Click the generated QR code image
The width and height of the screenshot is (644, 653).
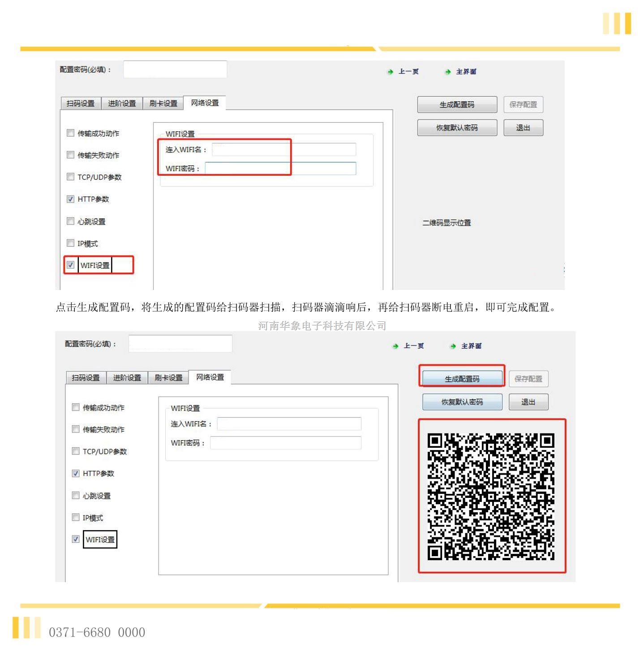click(x=491, y=496)
